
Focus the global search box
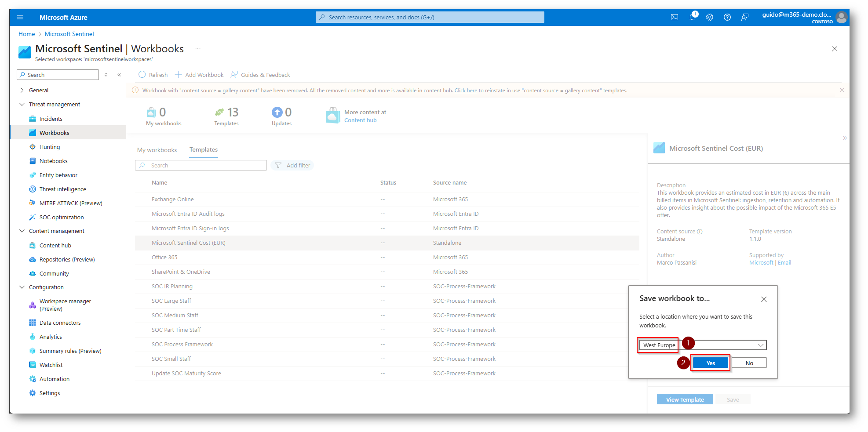click(x=430, y=17)
